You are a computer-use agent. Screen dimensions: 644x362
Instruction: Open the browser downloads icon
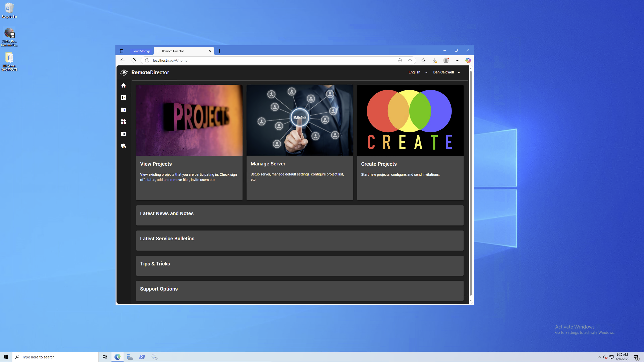[x=434, y=60]
